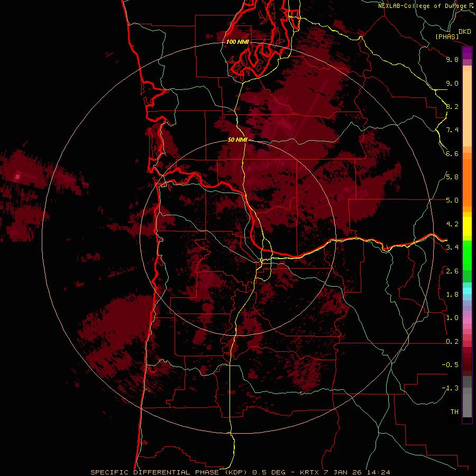Screen dimensions: 476x476
Task: Click the 0.5 DEG elevation text
Action: pyautogui.click(x=269, y=472)
